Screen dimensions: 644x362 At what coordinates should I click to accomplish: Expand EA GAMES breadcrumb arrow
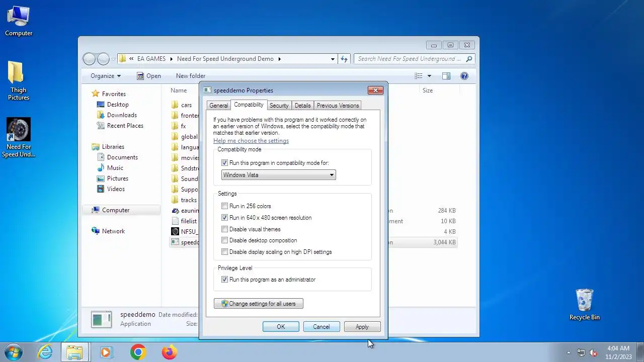172,59
